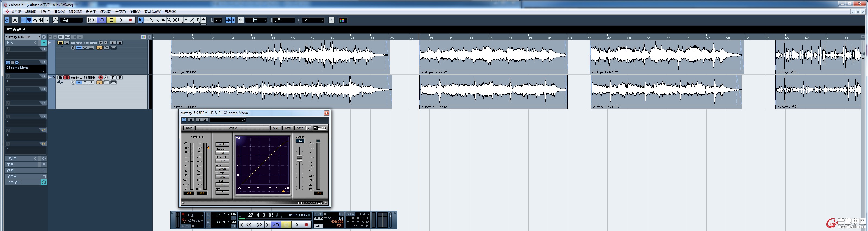This screenshot has width=868, height=231.
Task: Select the Zoom magnifier tool
Action: pos(169,20)
